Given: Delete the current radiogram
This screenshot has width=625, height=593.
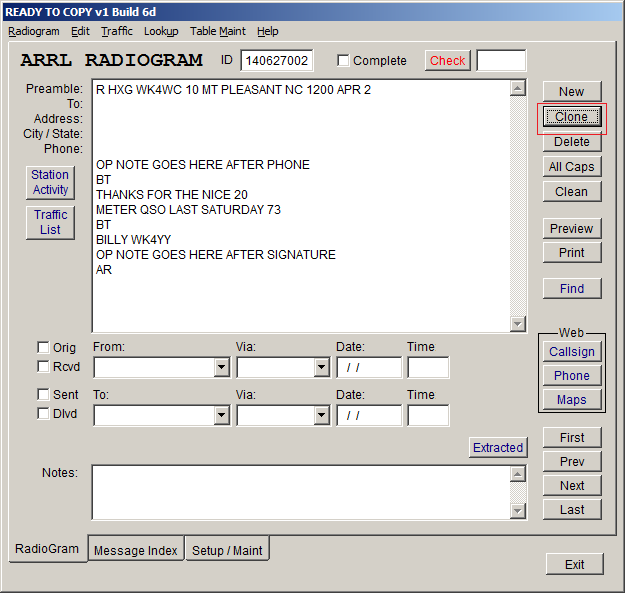Looking at the screenshot, I should pyautogui.click(x=572, y=141).
